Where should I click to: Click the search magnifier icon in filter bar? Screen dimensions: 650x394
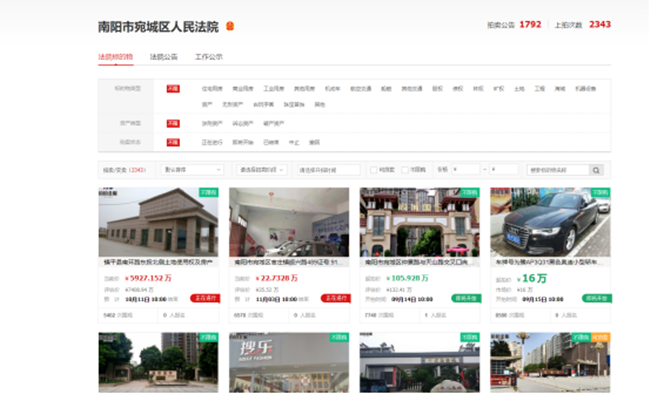[596, 170]
